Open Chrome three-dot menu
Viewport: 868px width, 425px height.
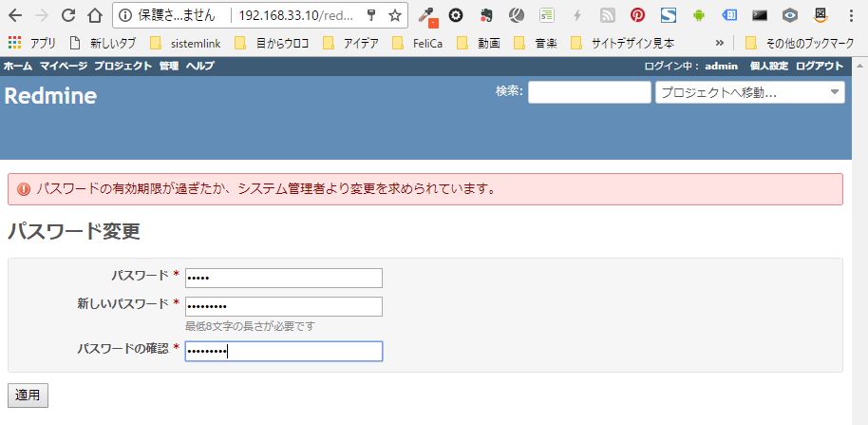(x=852, y=15)
